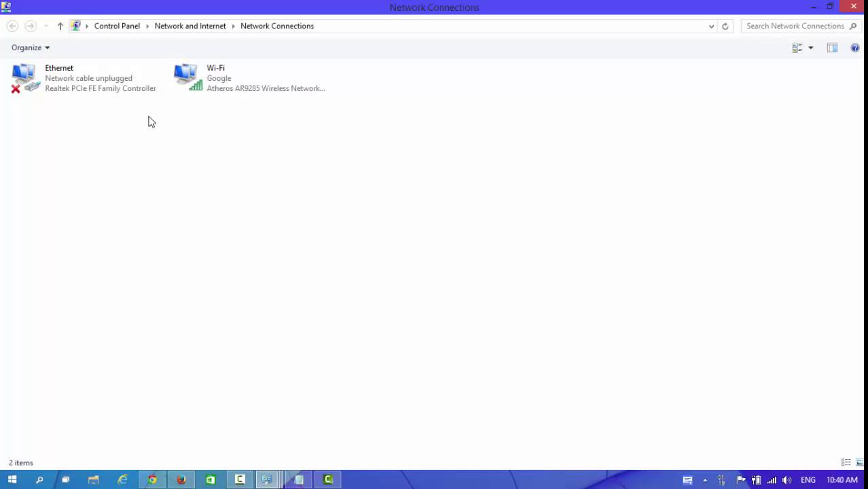Switch to Google Chrome on taskbar
The width and height of the screenshot is (868, 489).
tap(152, 479)
